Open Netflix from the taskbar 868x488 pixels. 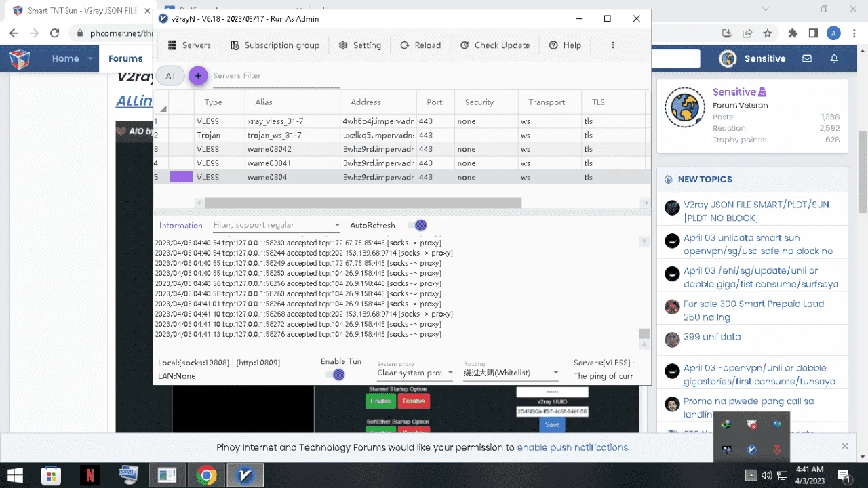point(89,476)
